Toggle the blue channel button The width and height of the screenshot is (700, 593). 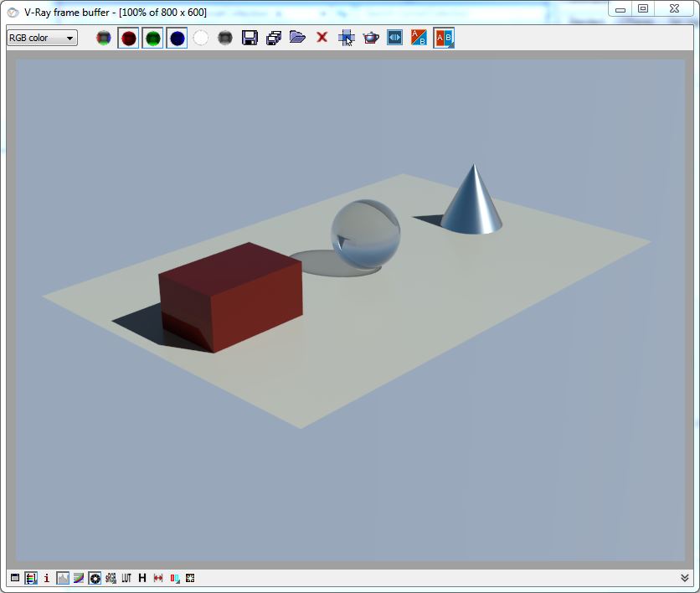click(177, 38)
